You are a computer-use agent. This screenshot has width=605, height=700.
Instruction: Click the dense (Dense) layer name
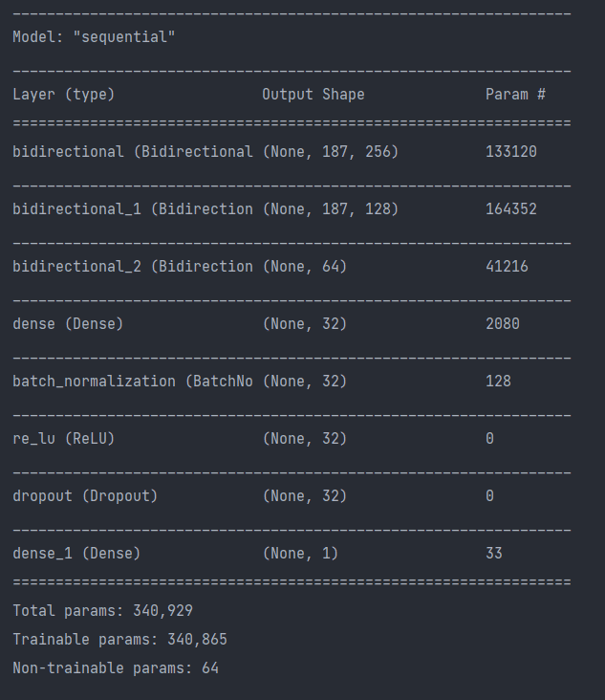tap(68, 324)
